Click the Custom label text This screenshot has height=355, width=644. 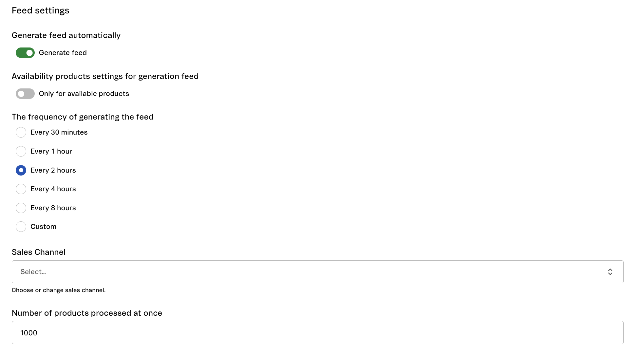[43, 227]
